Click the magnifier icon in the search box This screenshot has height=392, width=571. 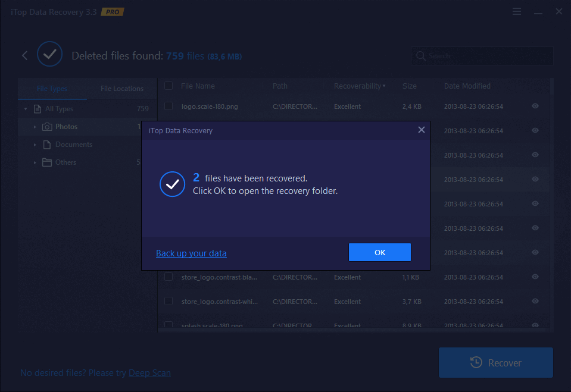(420, 56)
